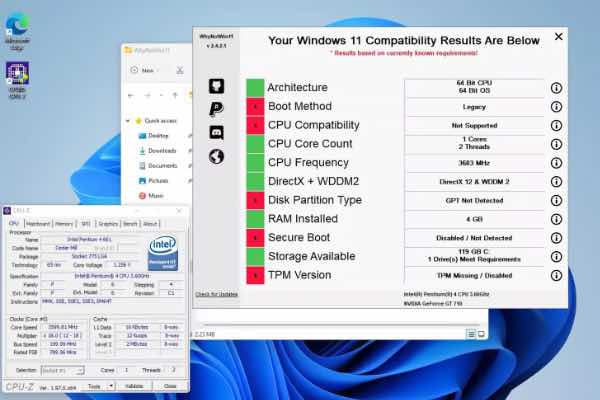Open the Discord icon in WhyNotWin11

[216, 132]
